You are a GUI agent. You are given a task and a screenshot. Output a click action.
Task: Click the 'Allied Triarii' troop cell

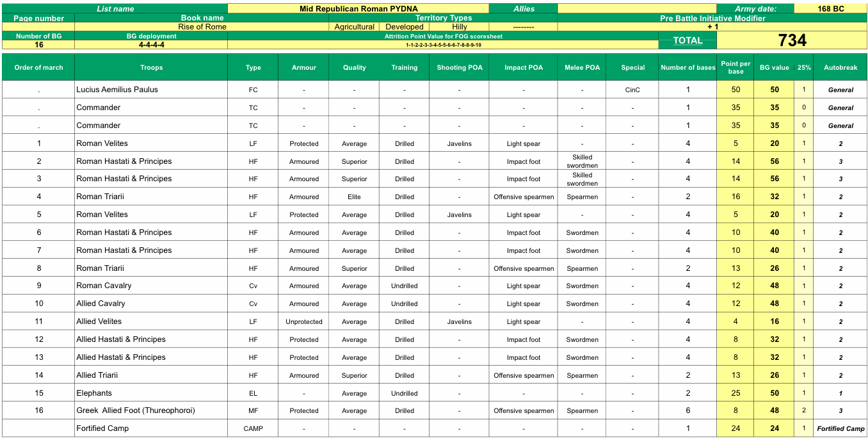151,375
